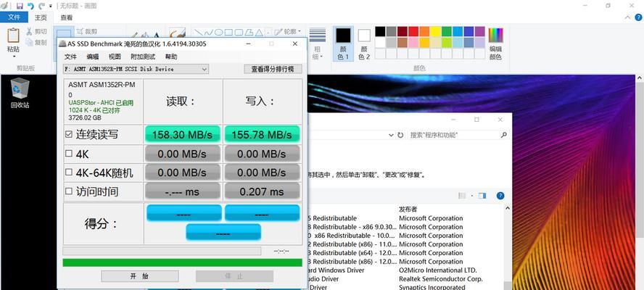This screenshot has width=644, height=290.
Task: Switch to the 主页 ribbon tab
Action: [41, 17]
